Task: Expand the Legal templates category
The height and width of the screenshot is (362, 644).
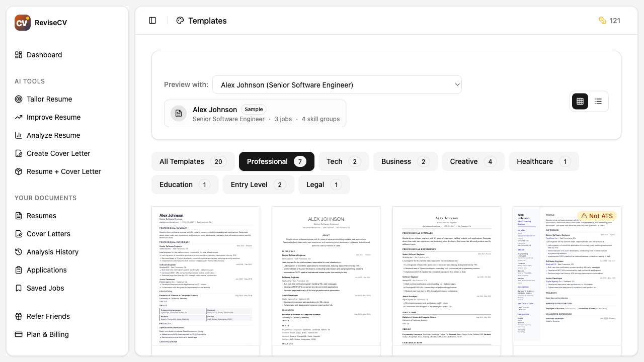Action: pos(324,185)
